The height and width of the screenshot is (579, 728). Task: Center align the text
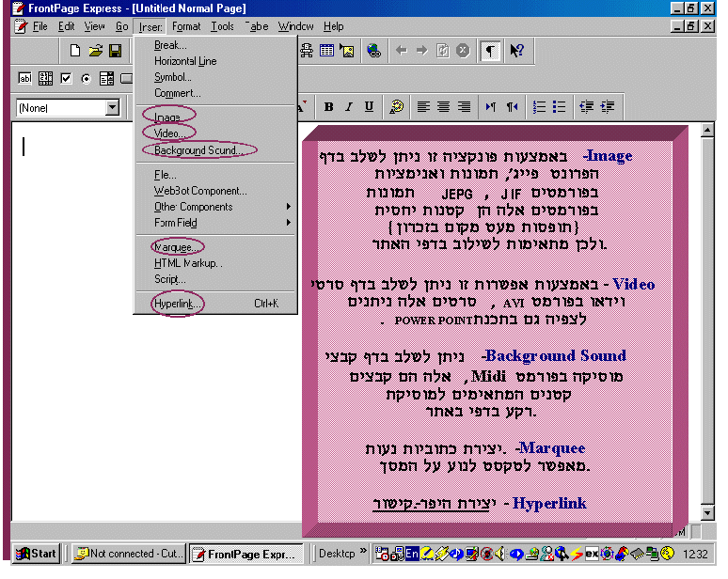[443, 107]
